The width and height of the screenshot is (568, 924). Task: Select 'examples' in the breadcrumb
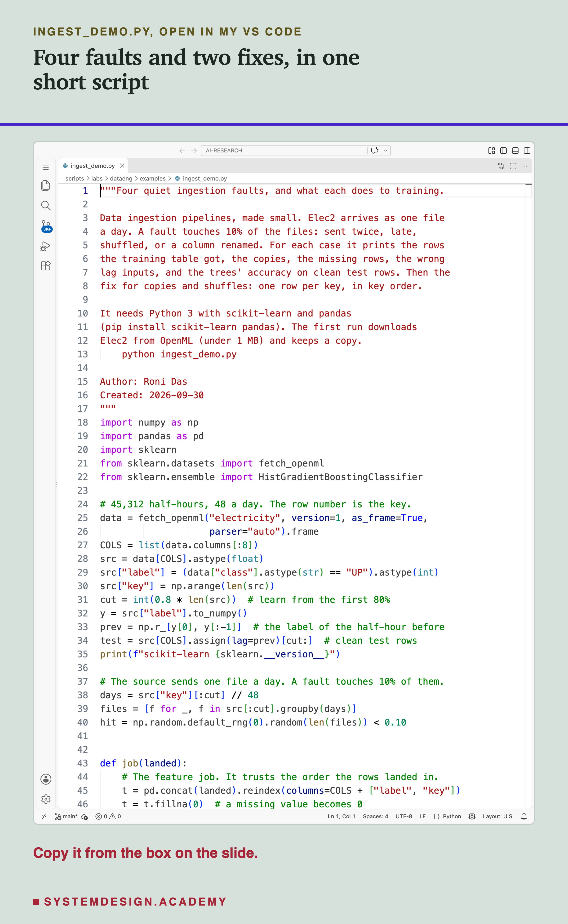click(x=152, y=179)
